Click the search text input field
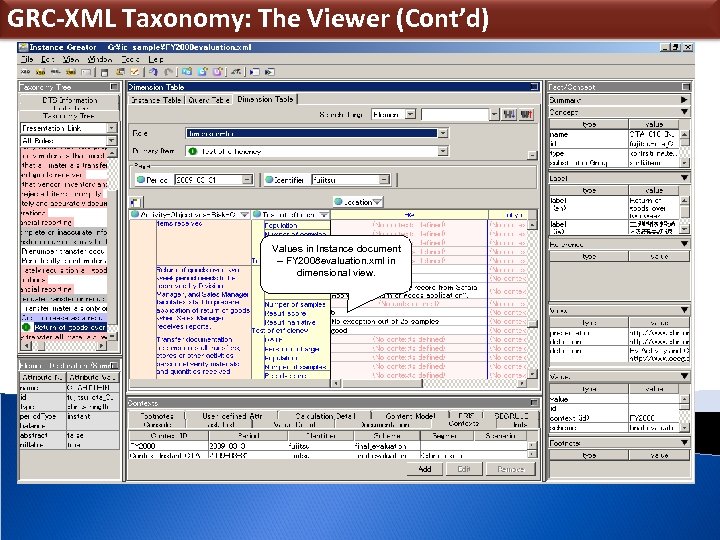 pyautogui.click(x=455, y=114)
